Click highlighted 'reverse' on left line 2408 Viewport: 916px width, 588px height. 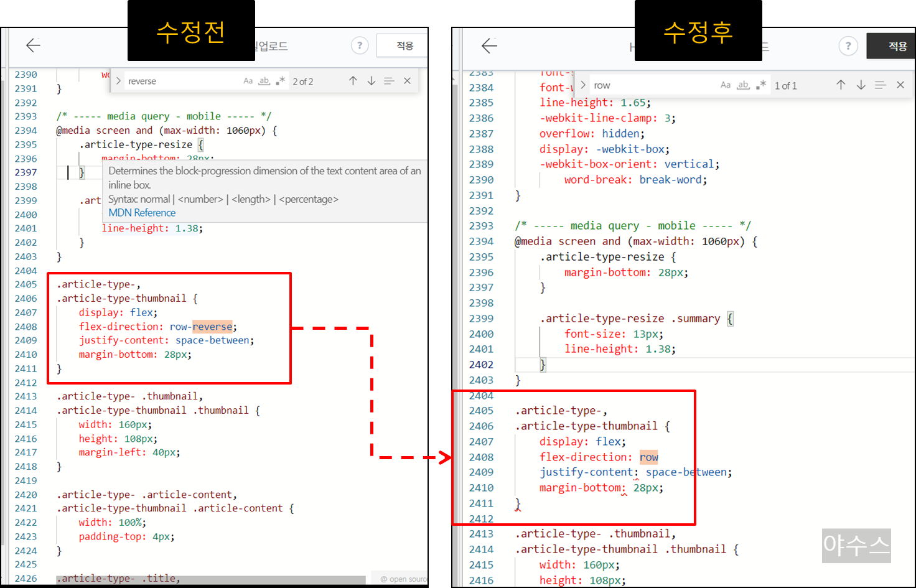(212, 327)
